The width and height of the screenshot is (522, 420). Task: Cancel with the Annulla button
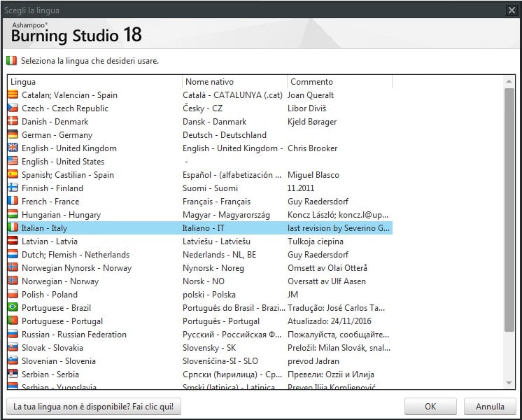(490, 406)
